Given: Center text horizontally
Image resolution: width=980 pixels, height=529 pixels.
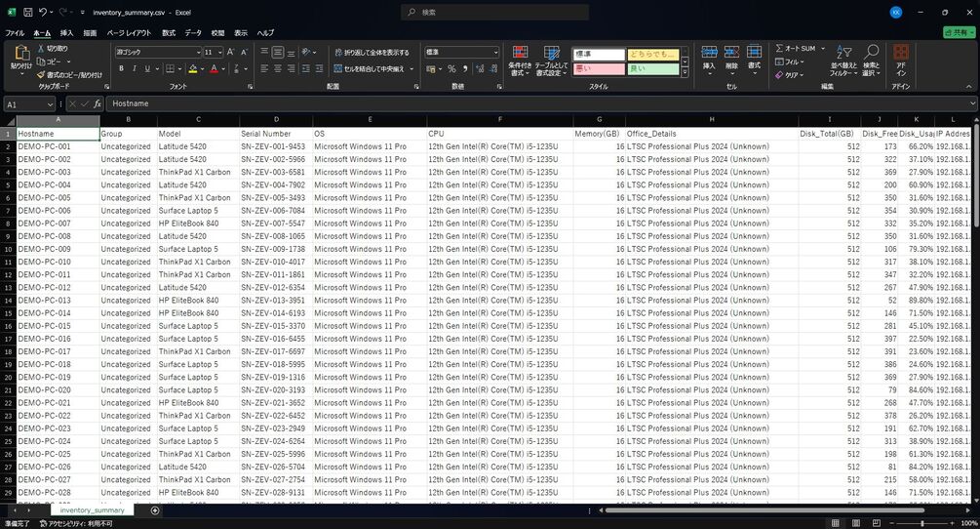Looking at the screenshot, I should 278,68.
